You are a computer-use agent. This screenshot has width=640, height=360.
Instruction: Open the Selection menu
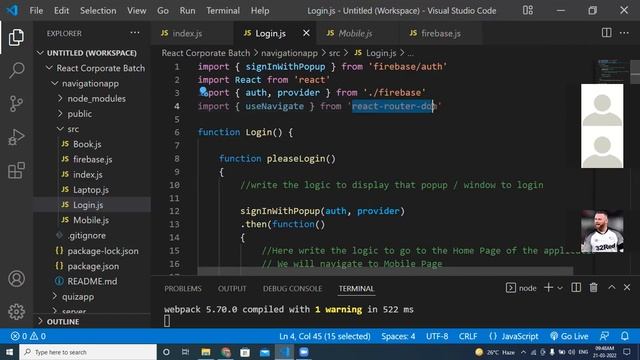click(x=98, y=11)
